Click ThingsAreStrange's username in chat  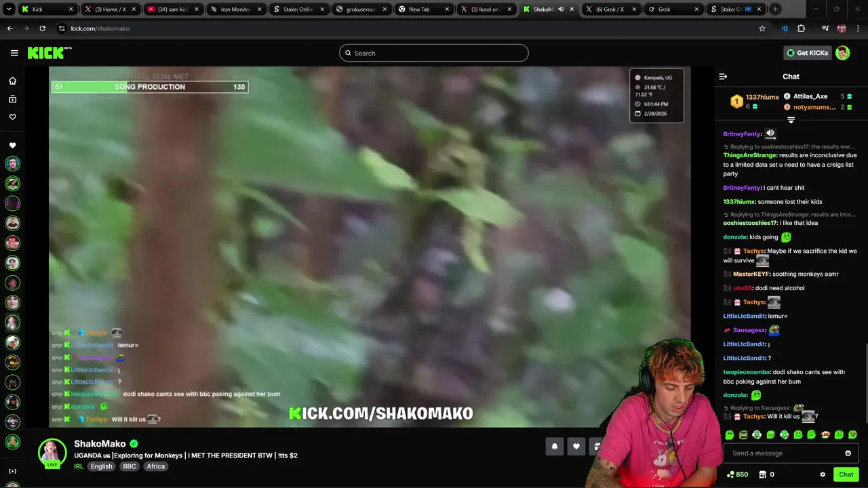point(749,155)
